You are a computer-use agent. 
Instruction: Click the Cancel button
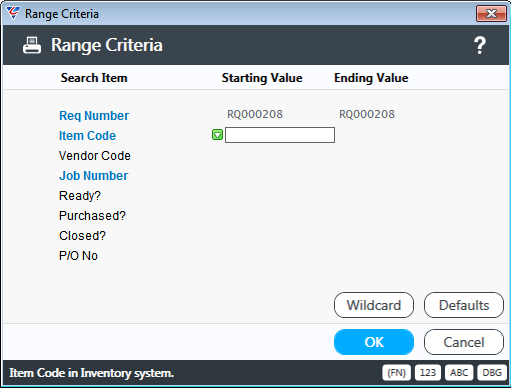point(464,342)
